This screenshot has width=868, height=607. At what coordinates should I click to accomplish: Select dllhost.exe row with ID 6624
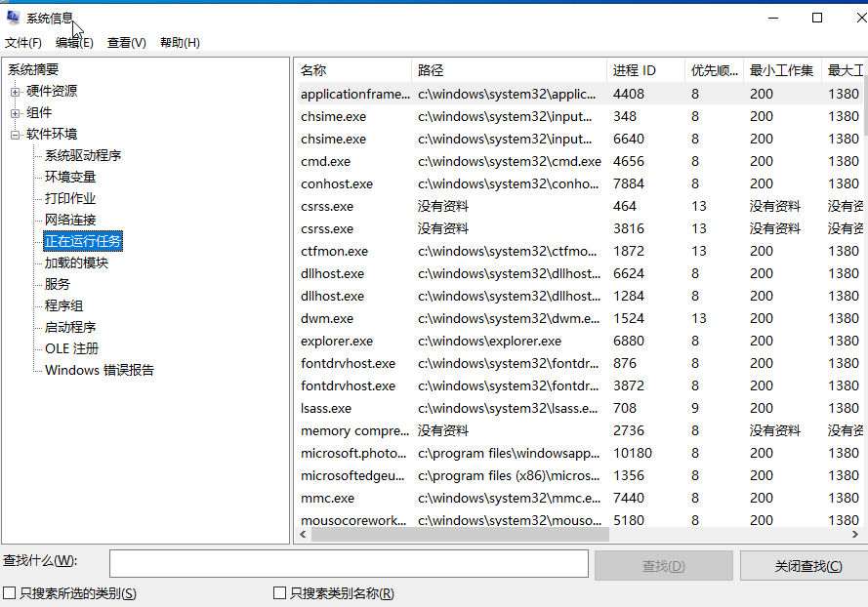pos(581,274)
